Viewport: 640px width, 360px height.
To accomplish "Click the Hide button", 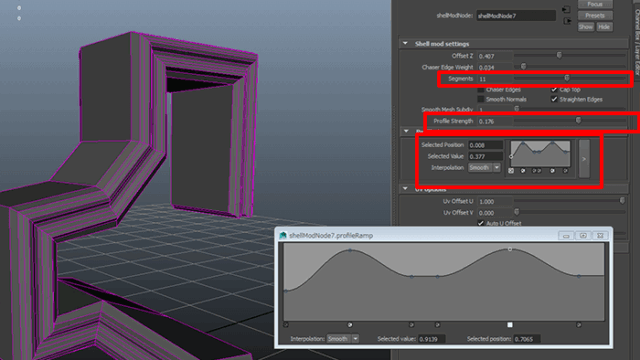I will [604, 27].
